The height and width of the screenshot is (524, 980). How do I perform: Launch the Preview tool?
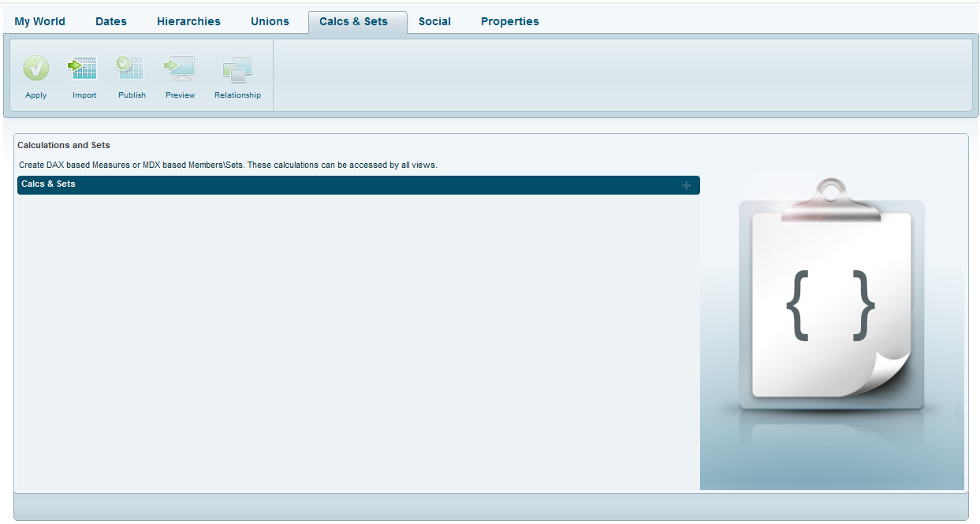point(180,69)
